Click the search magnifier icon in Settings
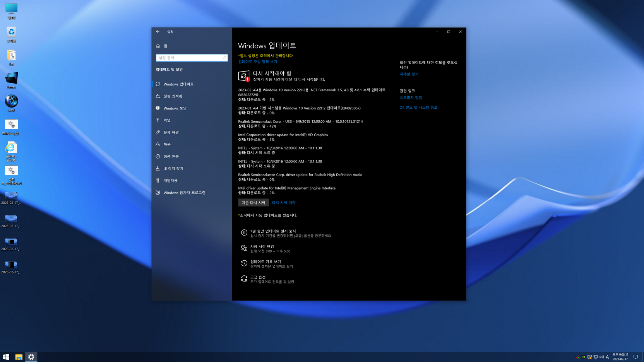Screen dimensions: 644x362 (224, 58)
